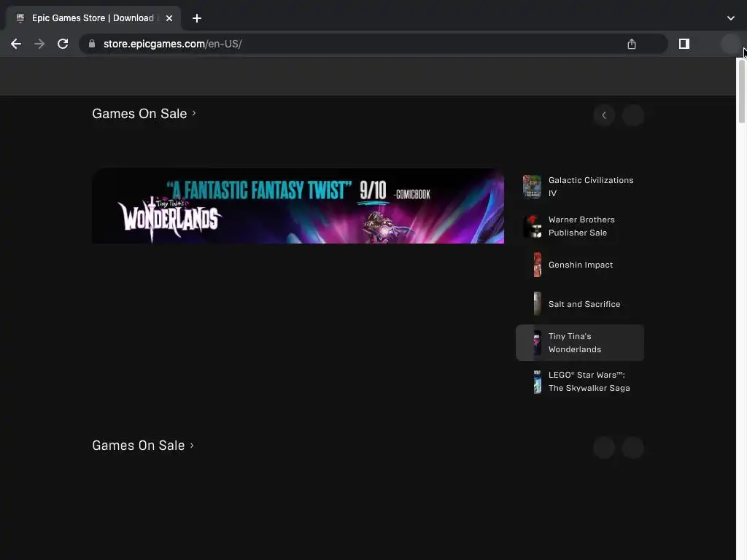Go back with the browser back arrow

(16, 44)
